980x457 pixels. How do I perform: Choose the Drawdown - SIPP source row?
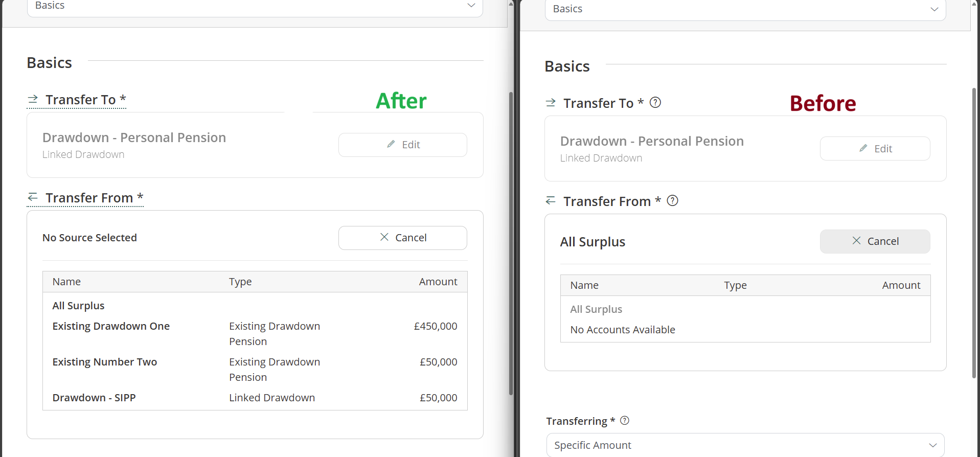pyautogui.click(x=94, y=398)
